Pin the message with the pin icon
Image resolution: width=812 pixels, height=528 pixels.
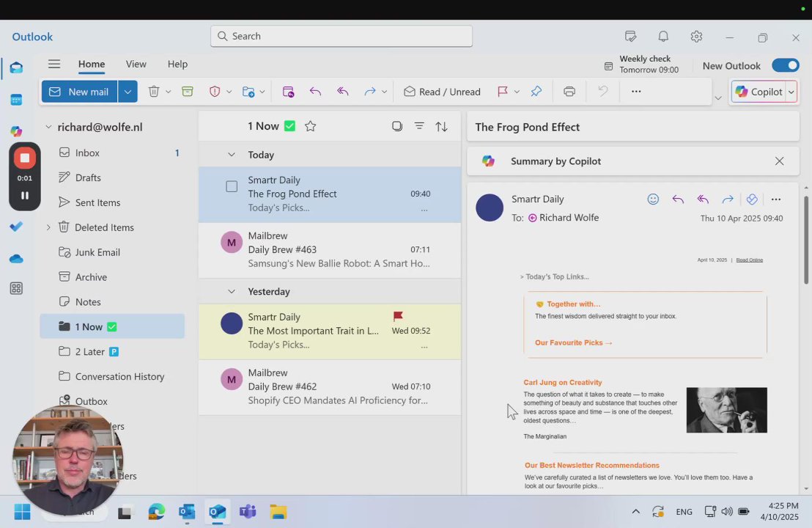pyautogui.click(x=536, y=92)
